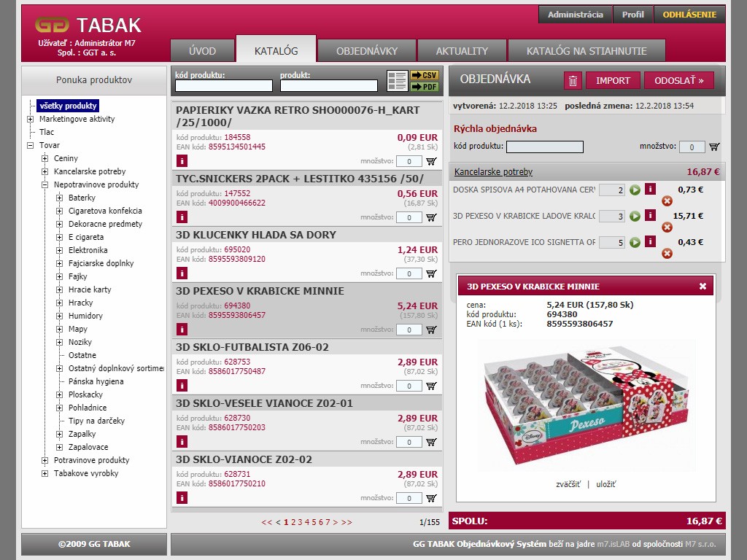The height and width of the screenshot is (560, 747).
Task: Export catalog as CSV
Action: (424, 75)
